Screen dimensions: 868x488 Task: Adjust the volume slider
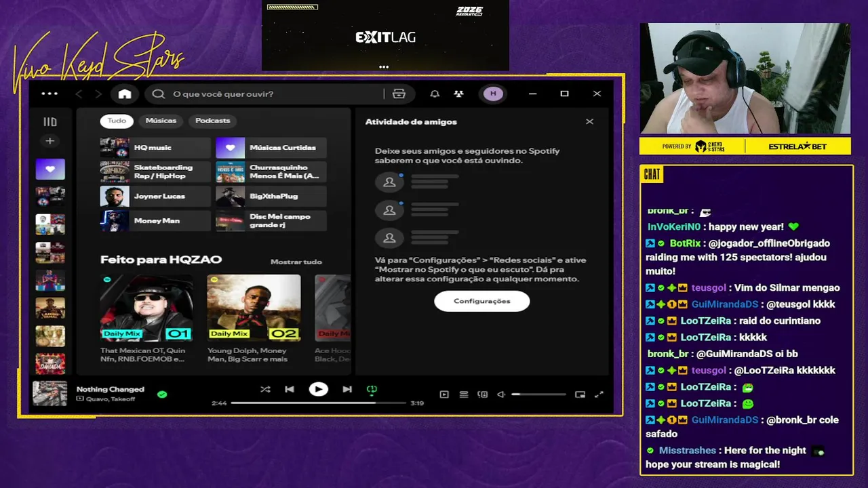click(538, 394)
